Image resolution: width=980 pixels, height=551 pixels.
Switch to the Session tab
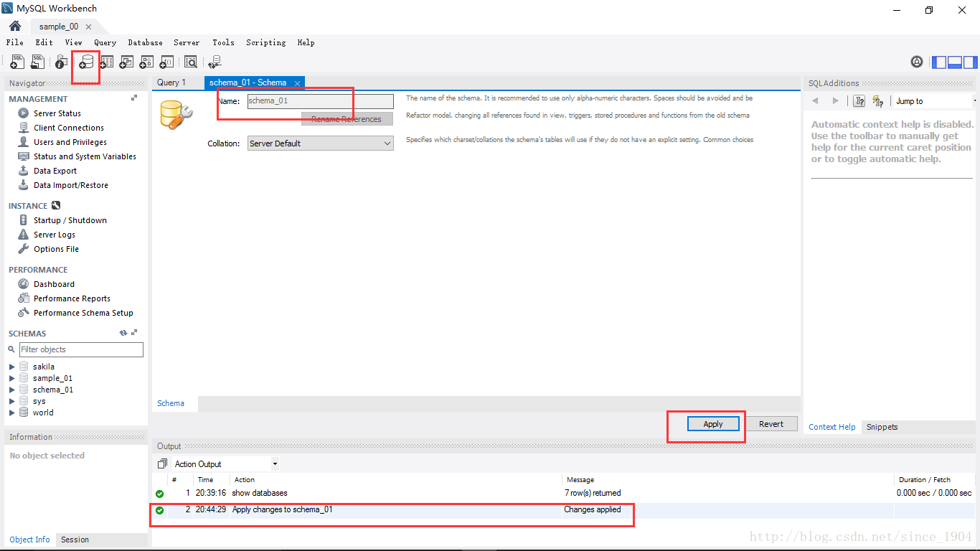(75, 540)
